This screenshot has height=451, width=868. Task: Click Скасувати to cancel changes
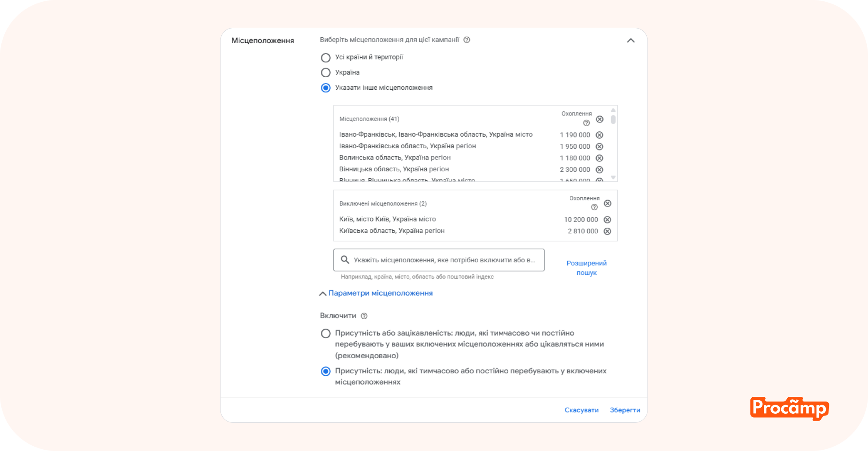(x=581, y=410)
